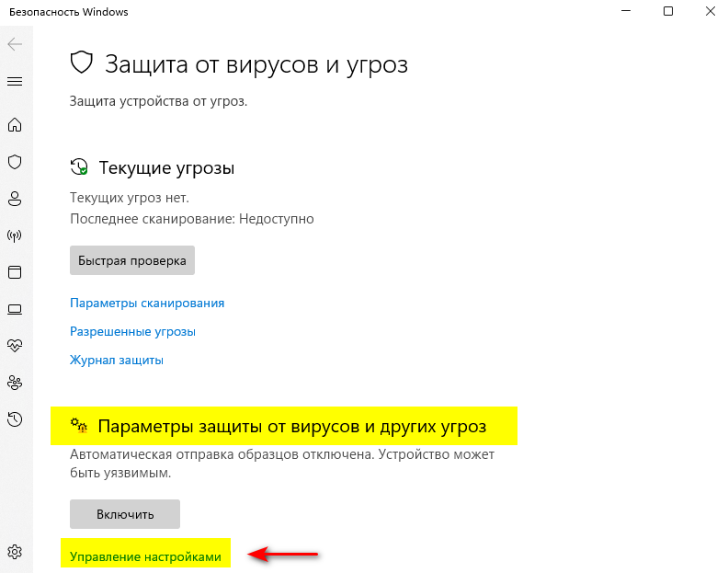Click the Включить button
The height and width of the screenshot is (573, 728).
click(125, 514)
